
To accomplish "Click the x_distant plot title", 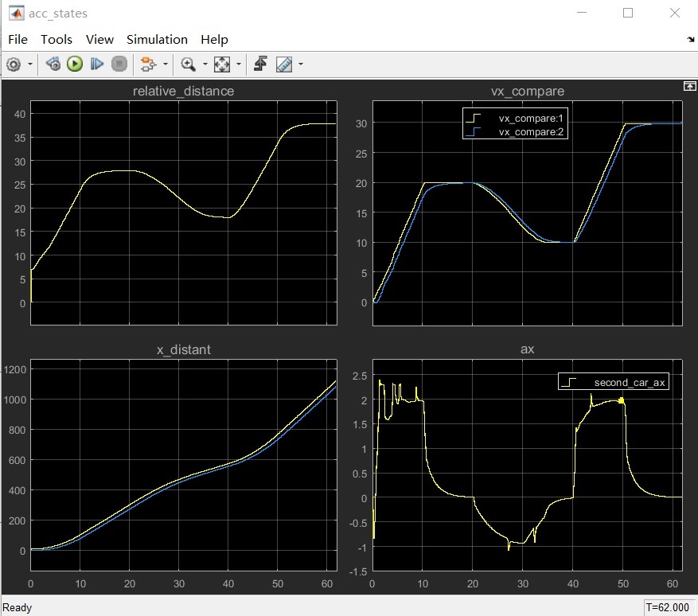I will coord(183,350).
